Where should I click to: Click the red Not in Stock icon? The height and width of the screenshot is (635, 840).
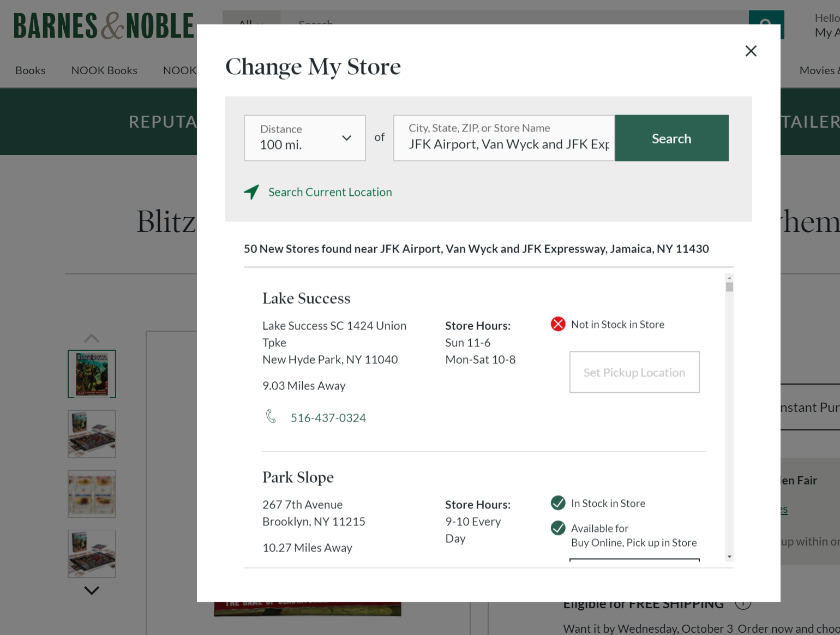[558, 324]
